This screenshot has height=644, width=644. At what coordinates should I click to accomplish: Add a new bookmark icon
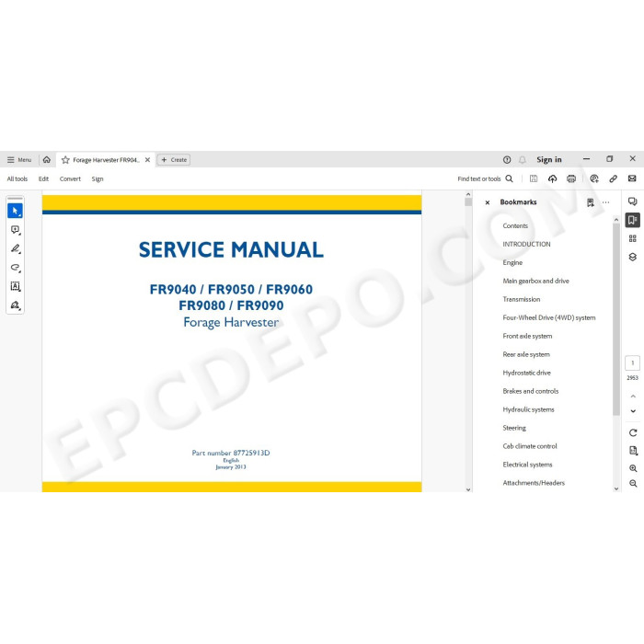591,202
